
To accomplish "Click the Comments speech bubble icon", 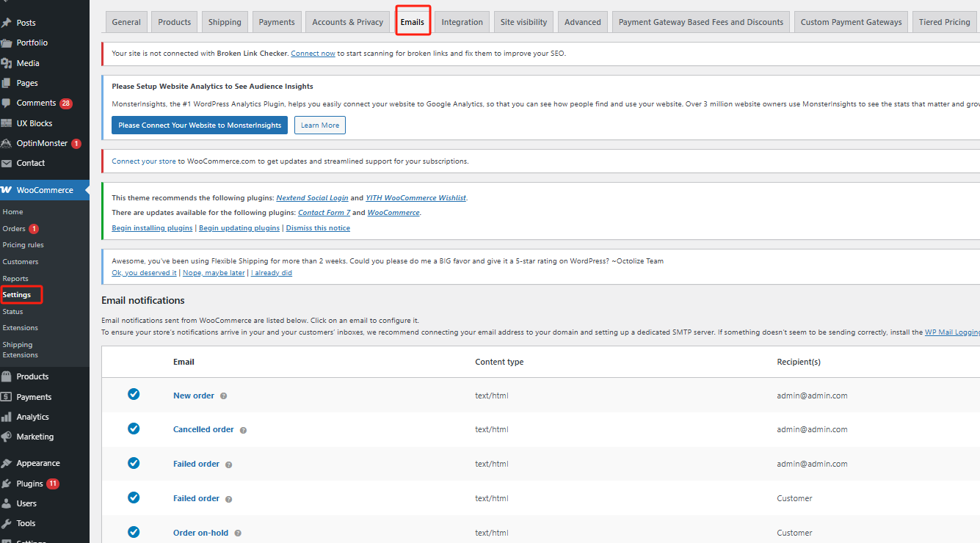I will [x=7, y=103].
